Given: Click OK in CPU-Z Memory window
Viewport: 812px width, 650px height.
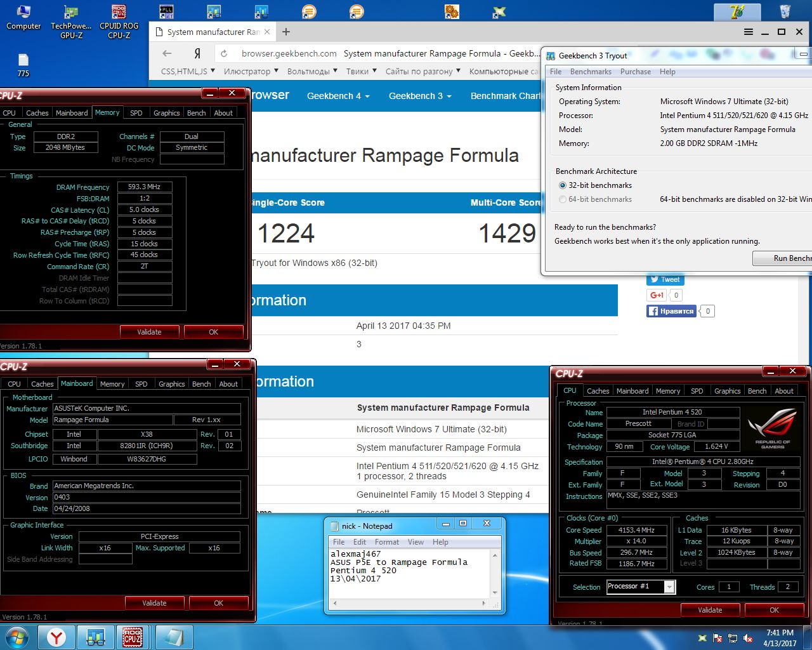Looking at the screenshot, I should [x=213, y=332].
